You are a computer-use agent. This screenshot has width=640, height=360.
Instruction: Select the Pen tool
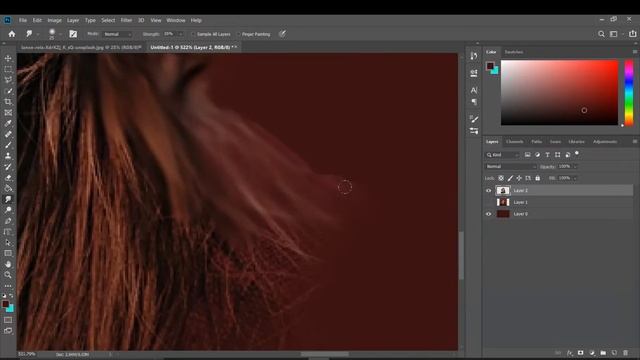[8, 221]
